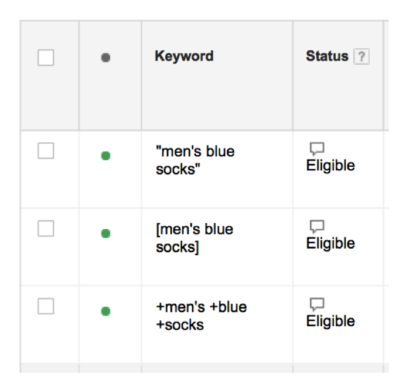Check the box for [men's blue socks] keyword
Screen dimensions: 409x382
[x=46, y=229]
